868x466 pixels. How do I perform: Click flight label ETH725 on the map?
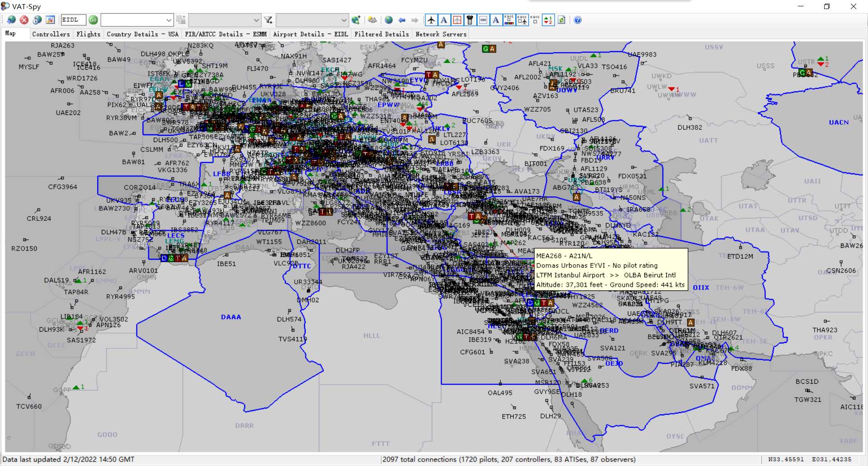tap(514, 417)
